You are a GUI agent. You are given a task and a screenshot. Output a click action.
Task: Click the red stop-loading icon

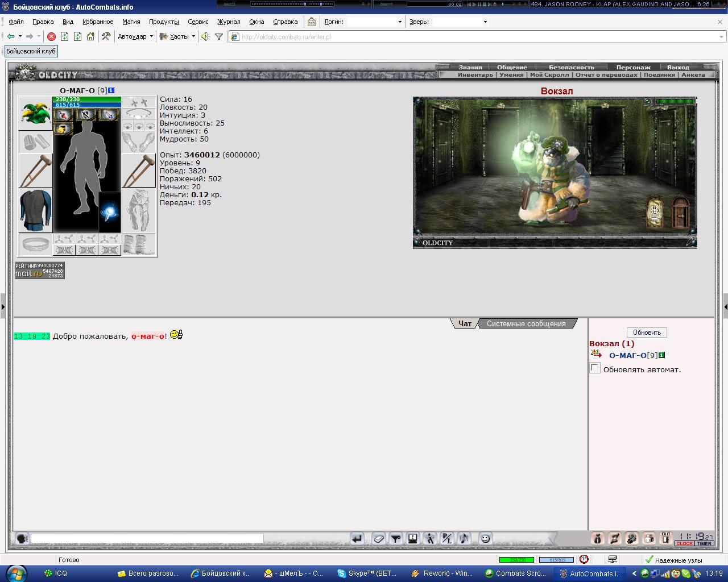pos(51,36)
